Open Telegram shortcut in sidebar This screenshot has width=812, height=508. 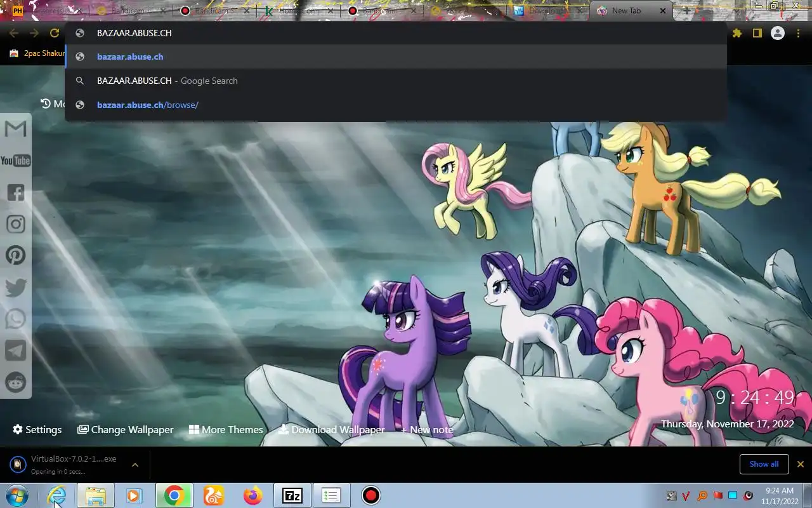(x=16, y=351)
